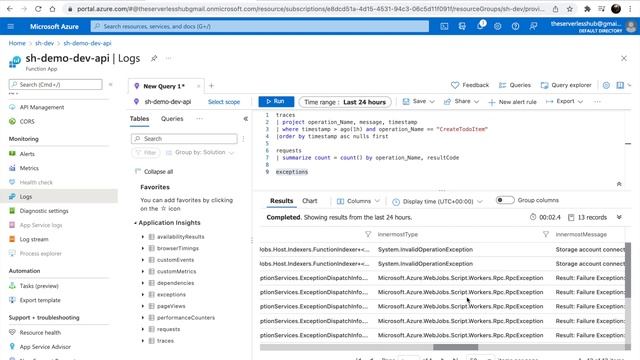This screenshot has width=640, height=360.
Task: Click Select scope link
Action: pyautogui.click(x=224, y=102)
